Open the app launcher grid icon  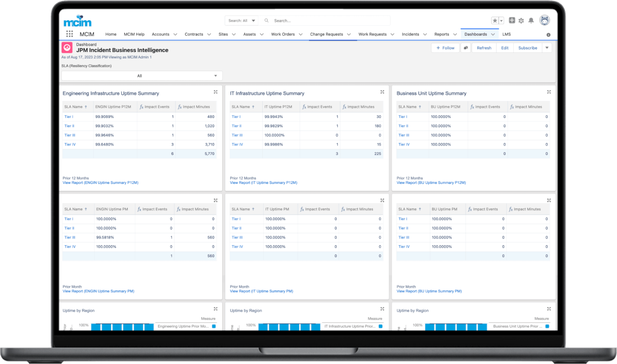[x=70, y=34]
